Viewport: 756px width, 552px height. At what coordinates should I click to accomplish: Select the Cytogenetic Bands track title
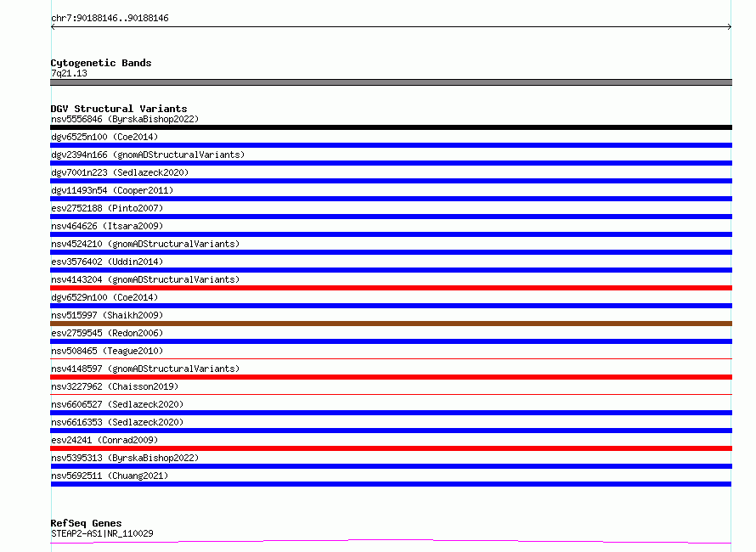pos(101,63)
